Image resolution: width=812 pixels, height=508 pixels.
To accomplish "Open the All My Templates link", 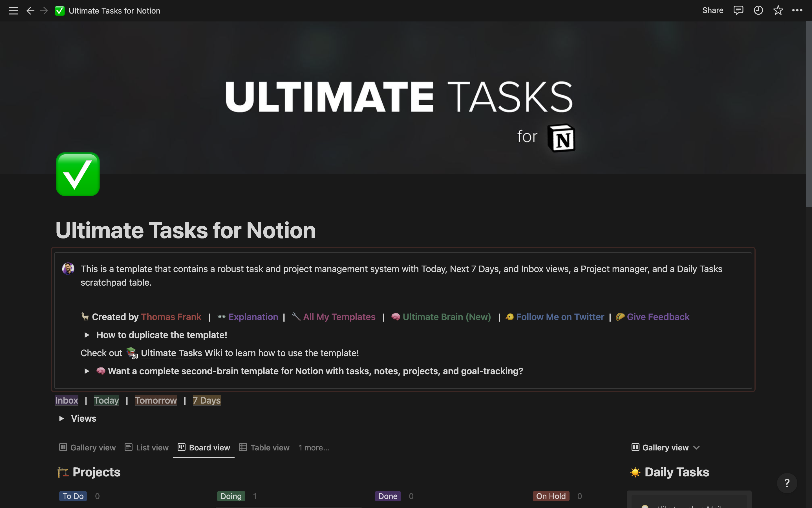I will pos(339,317).
